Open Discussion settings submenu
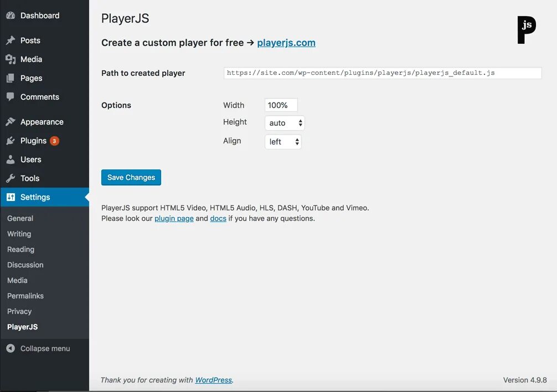This screenshot has width=557, height=392. [25, 265]
